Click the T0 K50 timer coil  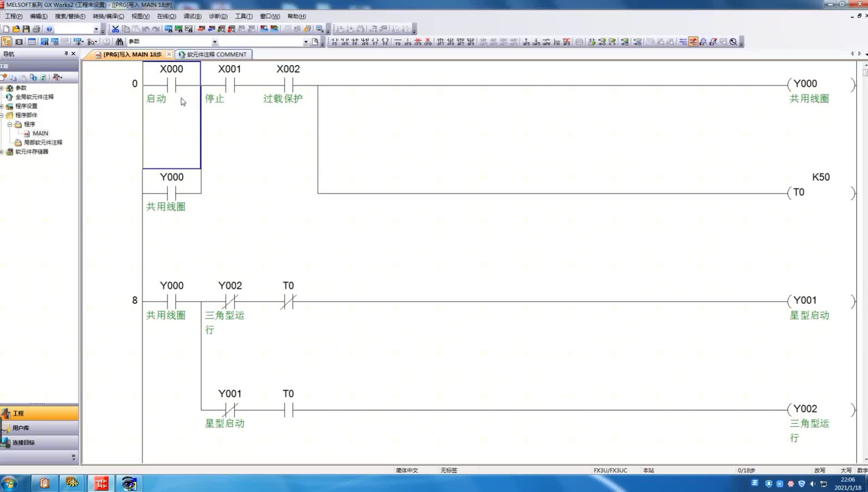[821, 192]
